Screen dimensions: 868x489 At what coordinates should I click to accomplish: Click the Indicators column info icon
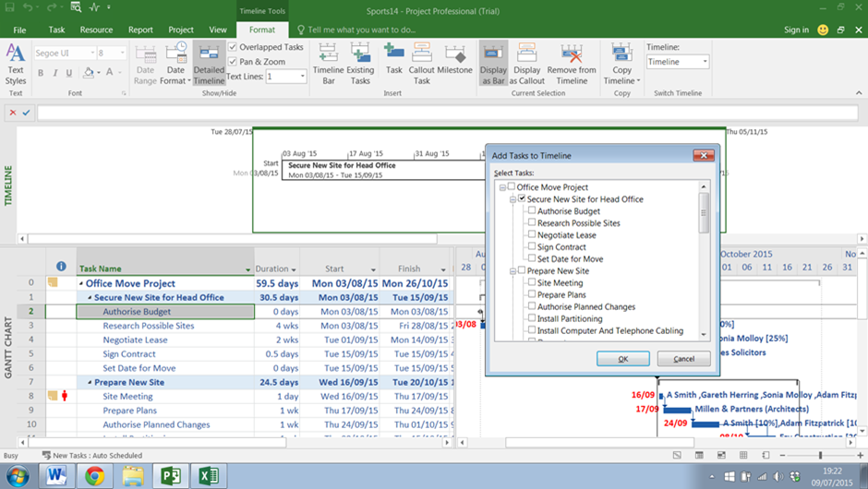tap(61, 266)
